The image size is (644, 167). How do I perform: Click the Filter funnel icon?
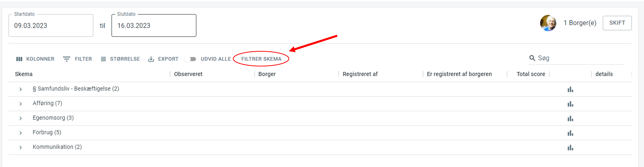click(66, 59)
